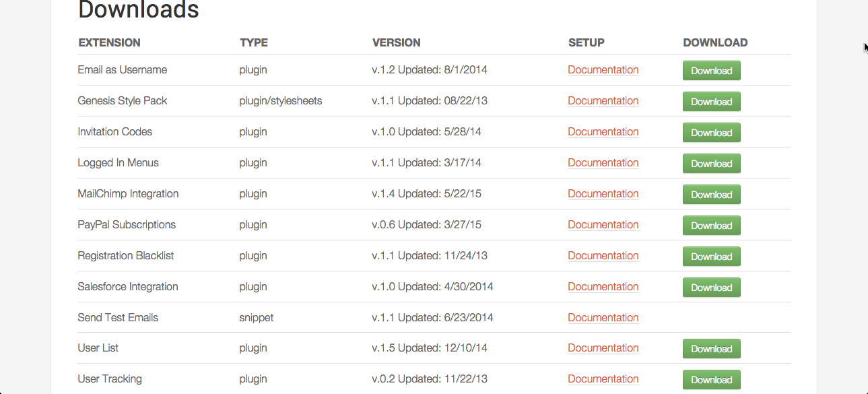868x394 pixels.
Task: Read MailChimp Integration Documentation
Action: [x=603, y=194]
